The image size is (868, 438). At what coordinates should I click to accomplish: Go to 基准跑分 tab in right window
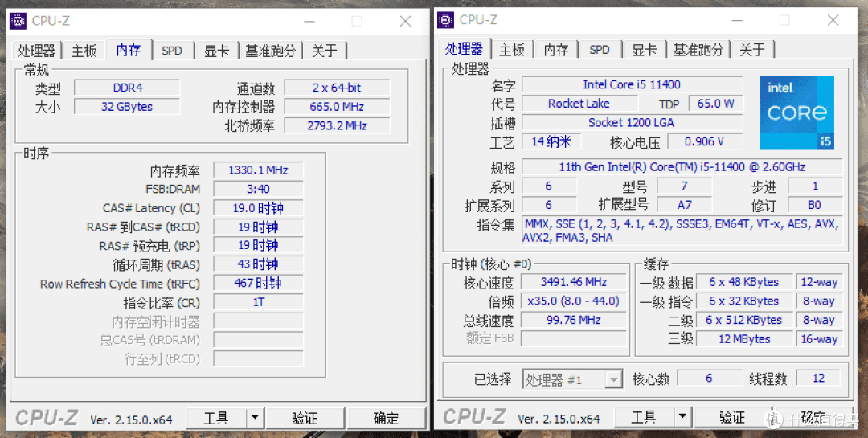click(698, 50)
